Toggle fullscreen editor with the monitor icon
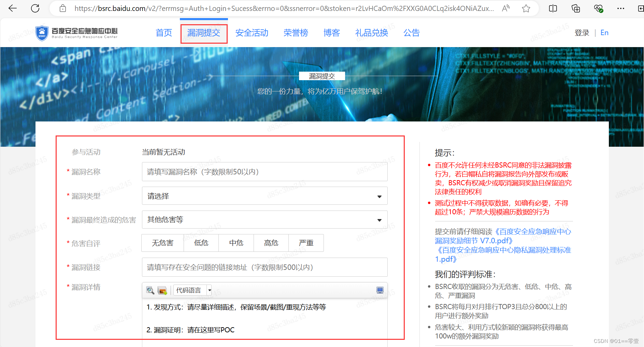This screenshot has height=347, width=644. pos(380,290)
